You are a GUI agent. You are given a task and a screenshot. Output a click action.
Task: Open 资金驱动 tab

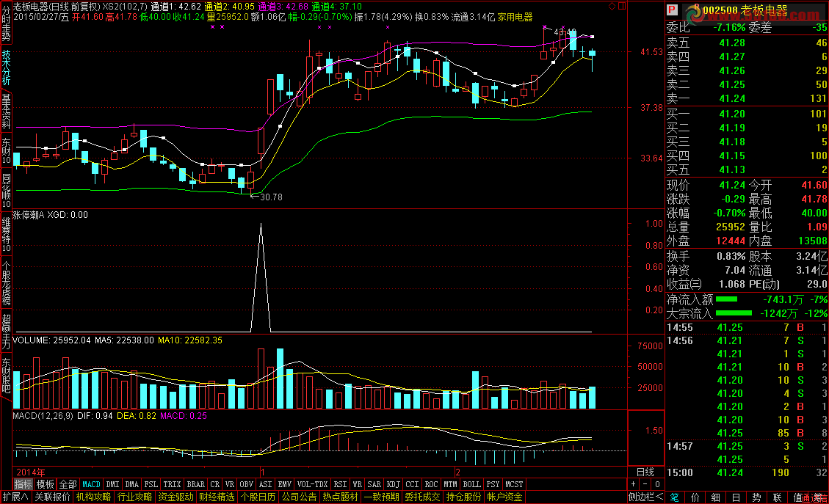point(176,497)
